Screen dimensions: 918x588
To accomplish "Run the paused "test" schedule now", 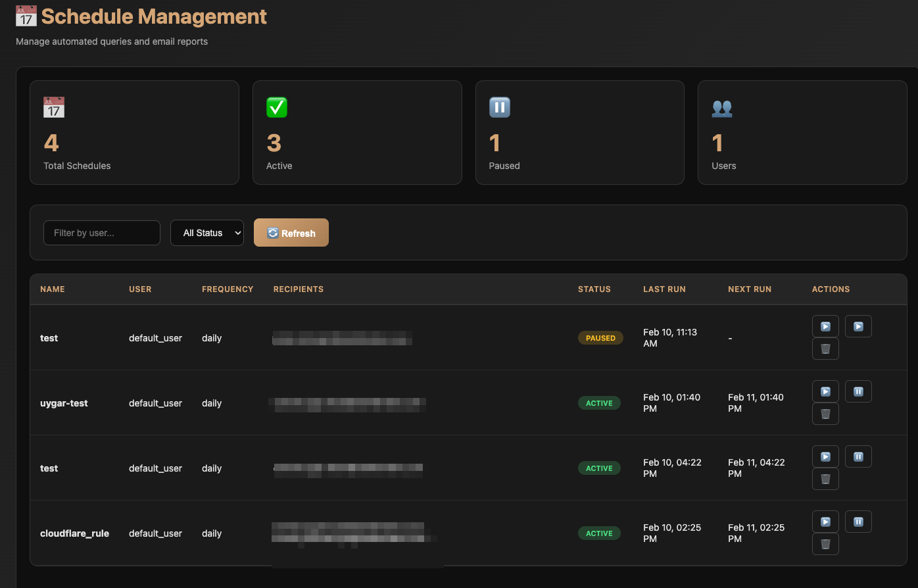I will click(825, 326).
